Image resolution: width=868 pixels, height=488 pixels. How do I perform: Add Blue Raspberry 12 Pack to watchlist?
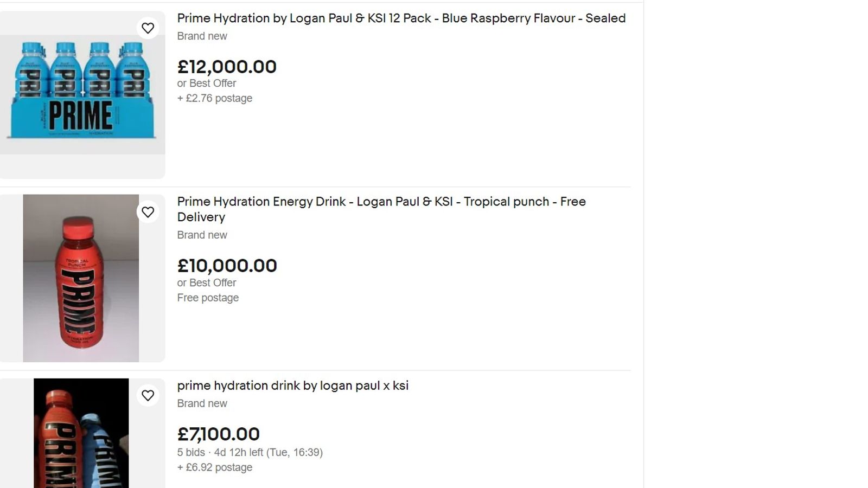pyautogui.click(x=148, y=28)
